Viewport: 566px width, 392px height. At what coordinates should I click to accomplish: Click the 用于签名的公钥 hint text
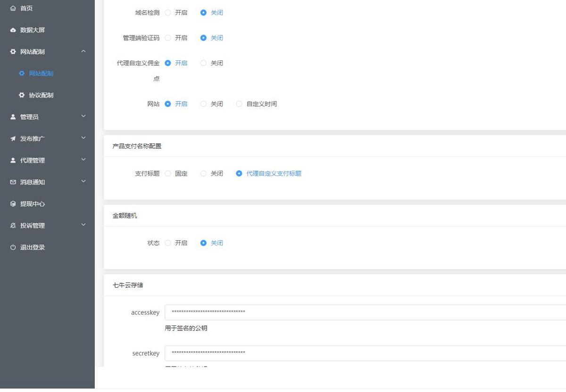pos(186,328)
